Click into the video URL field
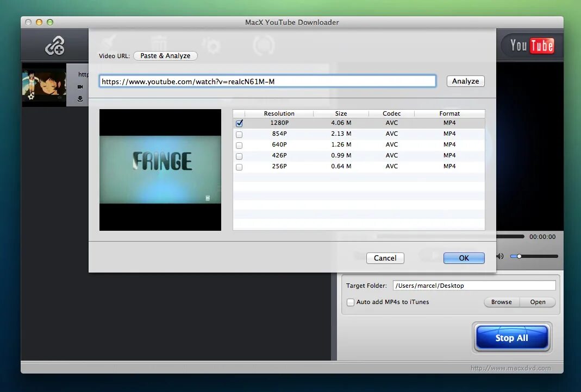The height and width of the screenshot is (392, 581). click(267, 81)
